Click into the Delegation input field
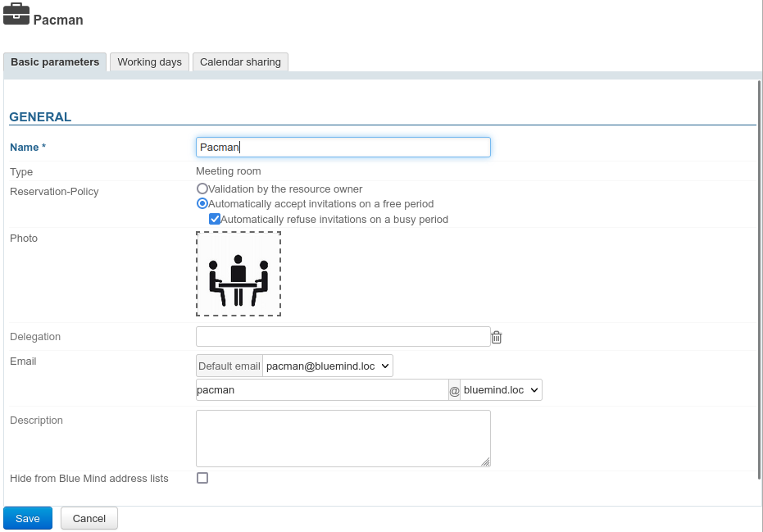Screen dimensions: 763x532 pyautogui.click(x=343, y=337)
